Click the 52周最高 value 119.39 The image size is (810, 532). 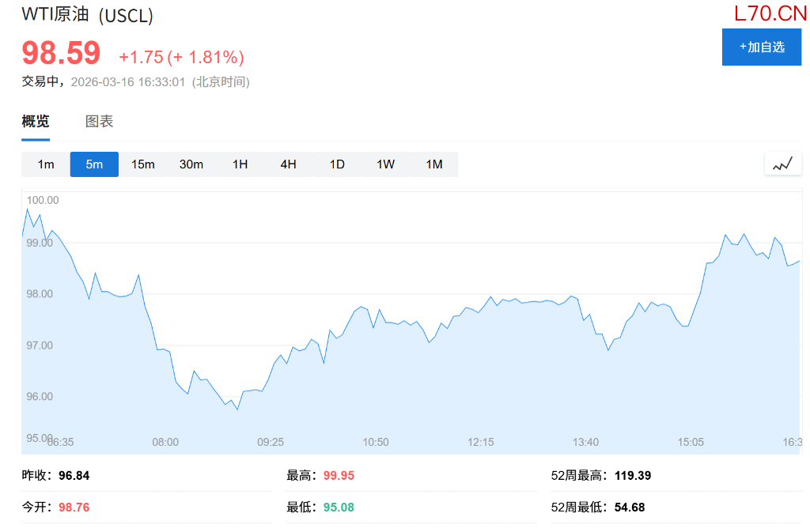click(x=633, y=476)
